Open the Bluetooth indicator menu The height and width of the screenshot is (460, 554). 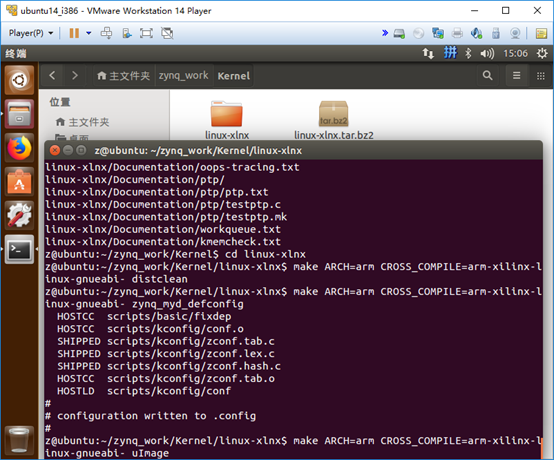(468, 54)
